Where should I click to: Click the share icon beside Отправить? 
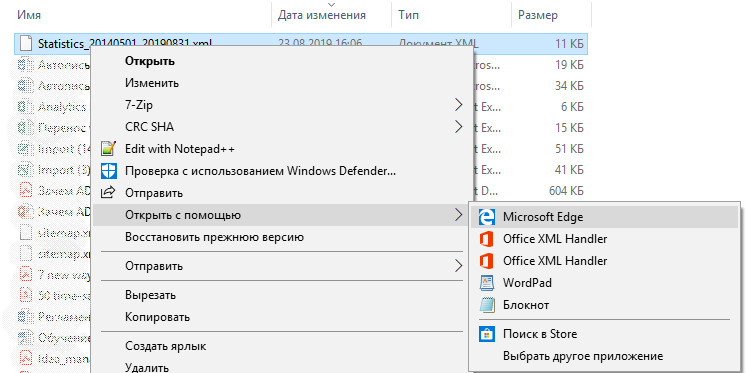pyautogui.click(x=109, y=193)
